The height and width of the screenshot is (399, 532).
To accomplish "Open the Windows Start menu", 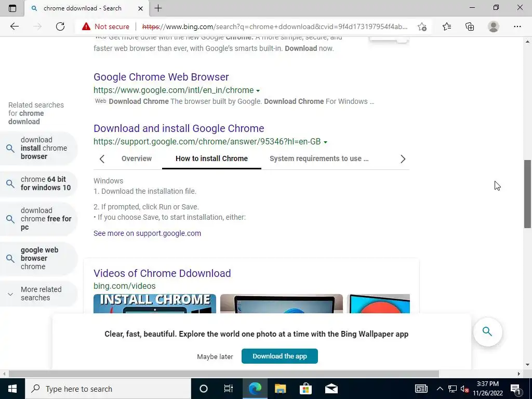I will pos(12,389).
